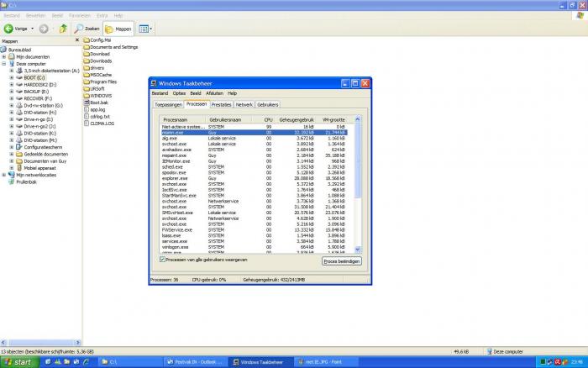Screen dimensions: 588x368
Task: Sort processes by Geheugengebruik column header
Action: click(x=296, y=120)
